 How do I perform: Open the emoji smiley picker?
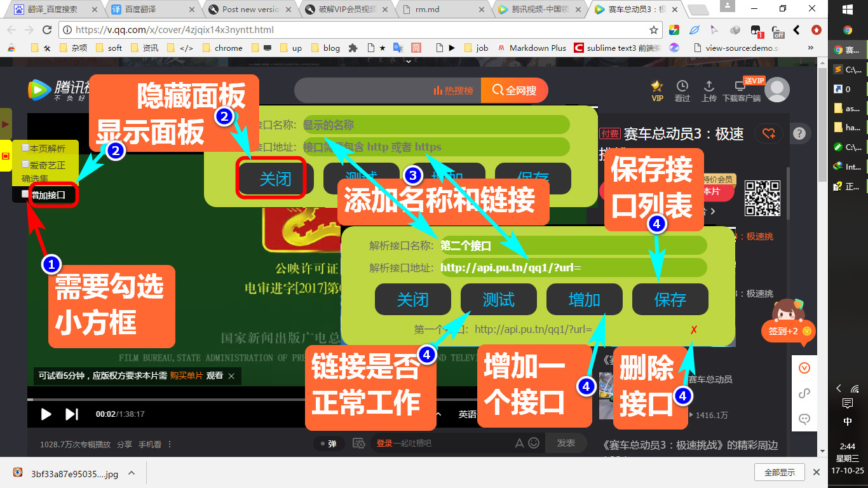[x=534, y=443]
